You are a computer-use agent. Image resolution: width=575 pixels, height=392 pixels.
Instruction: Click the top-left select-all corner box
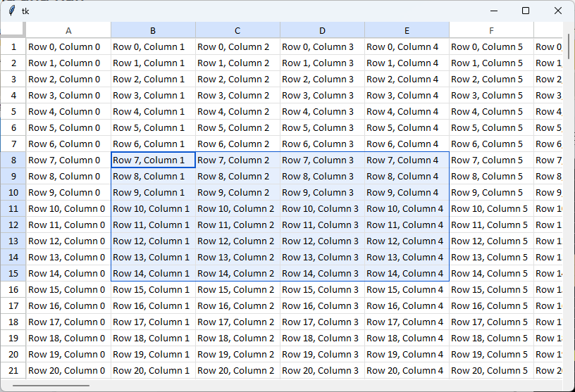click(x=13, y=30)
